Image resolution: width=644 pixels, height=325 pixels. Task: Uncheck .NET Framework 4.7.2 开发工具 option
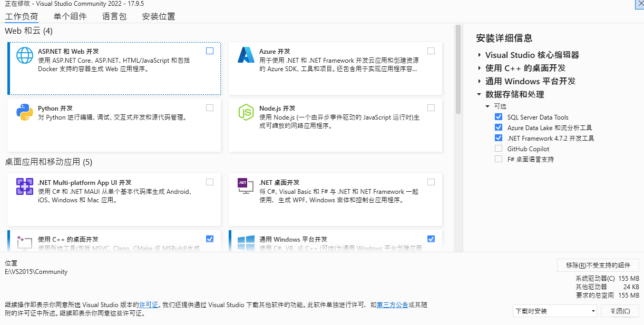tap(499, 138)
